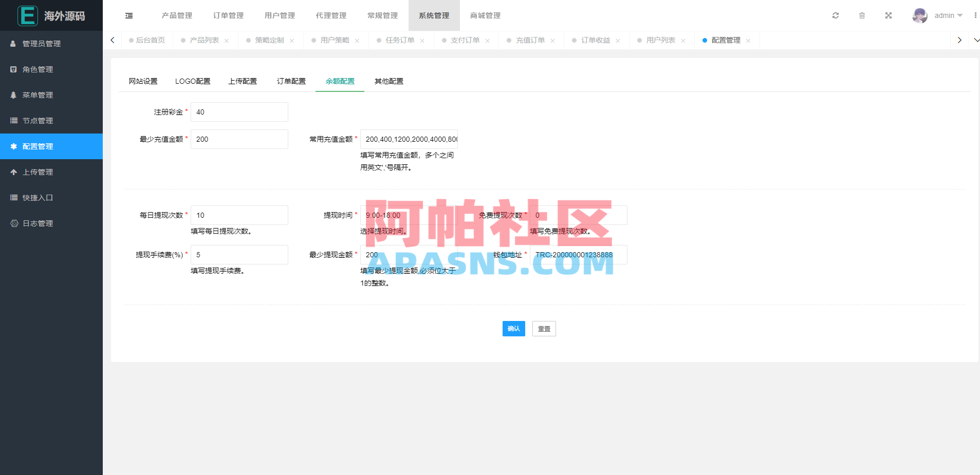This screenshot has width=980, height=475.
Task: Switch to the 其他配置 tab
Action: tap(389, 81)
